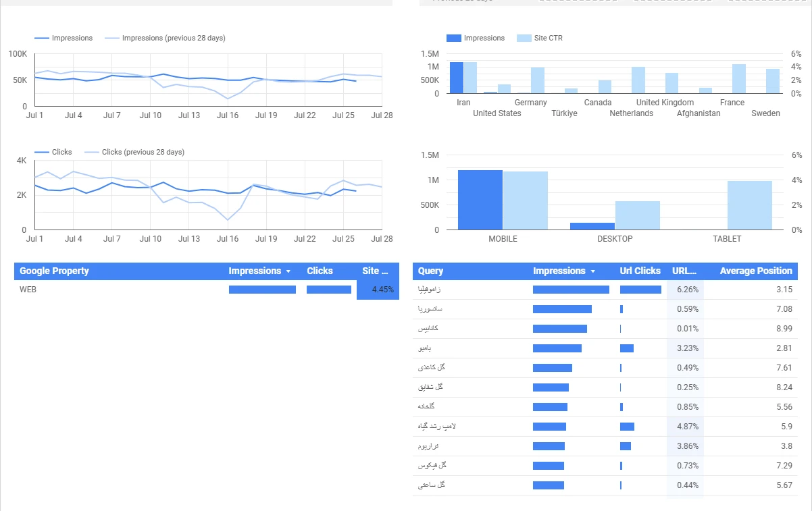Click the Afghanistan axis label
This screenshot has height=511, width=812.
pos(699,113)
